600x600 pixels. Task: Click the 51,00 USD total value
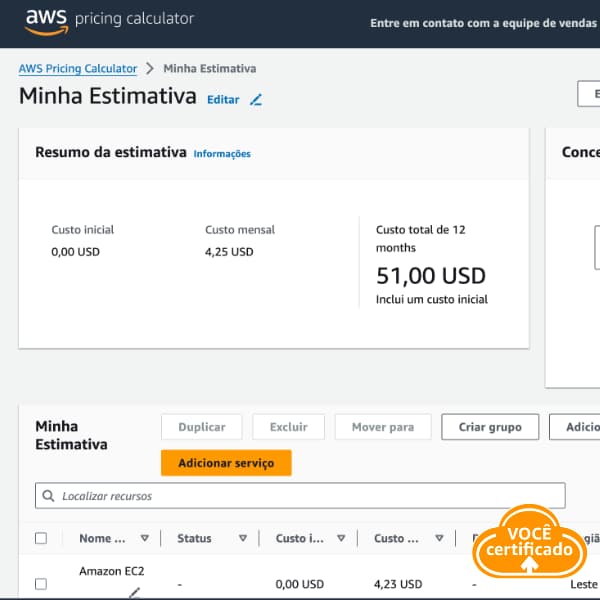[431, 276]
